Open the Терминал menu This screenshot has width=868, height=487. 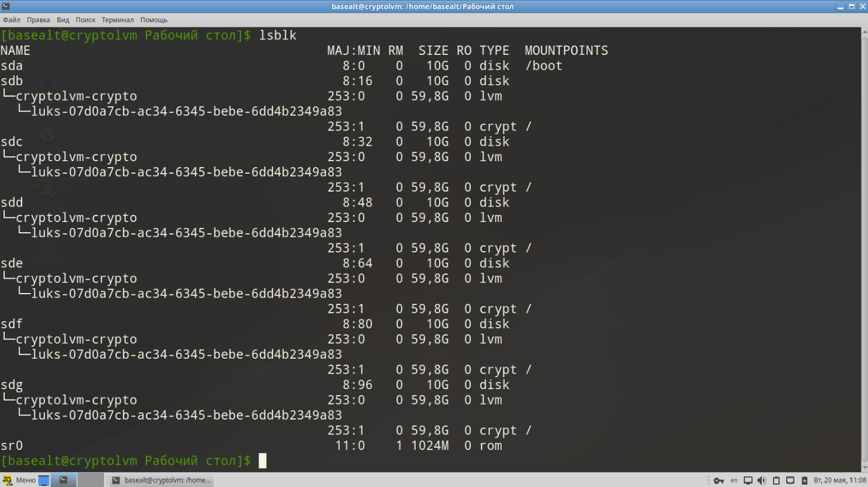[x=118, y=20]
